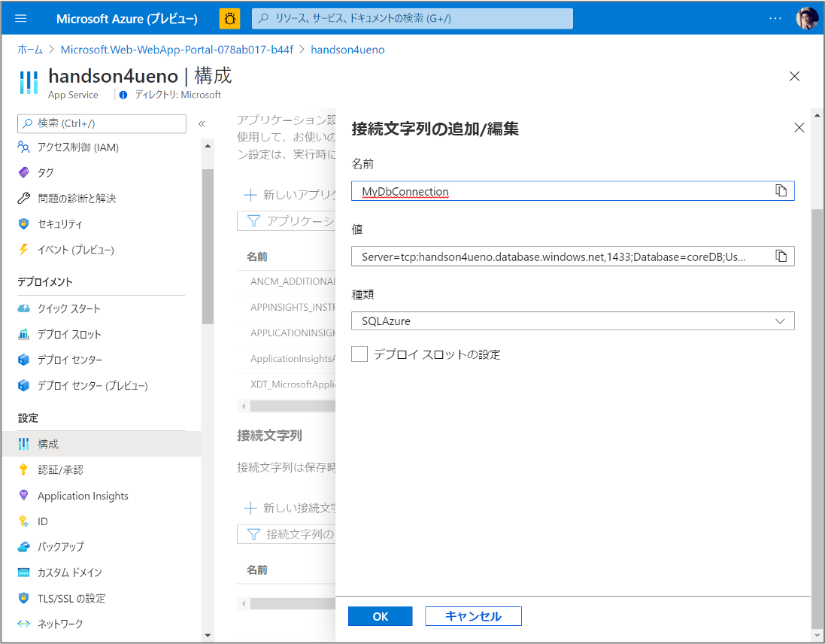The image size is (825, 644).
Task: Click the sidebar vertical scrollbar thumb
Action: [x=208, y=246]
